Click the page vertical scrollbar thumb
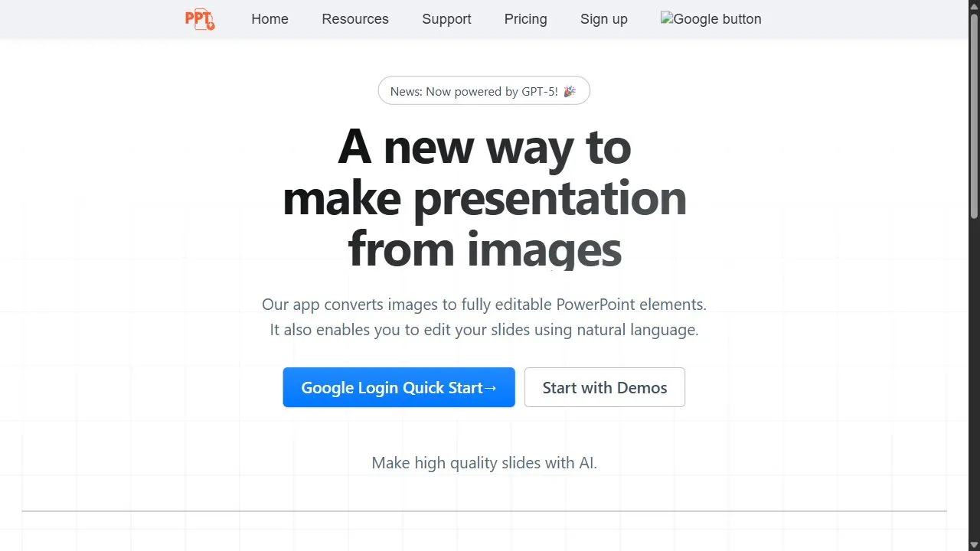 tap(974, 115)
